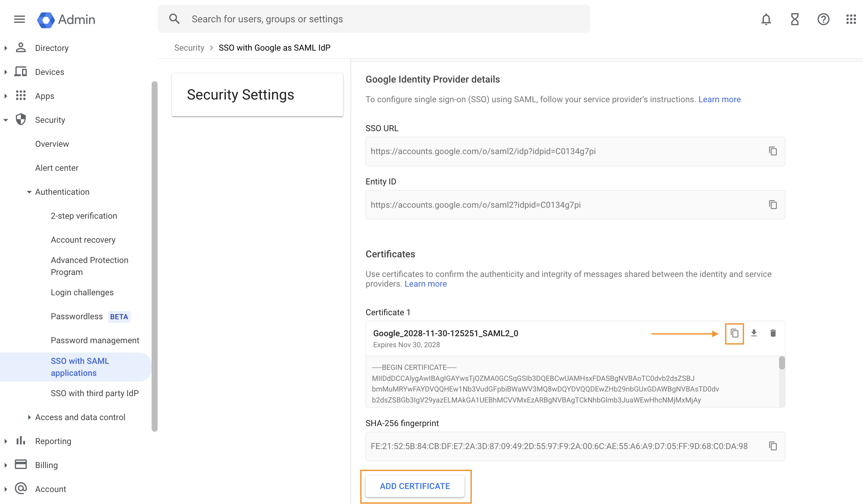Expand the Billing section arrow
The width and height of the screenshot is (863, 504).
click(x=5, y=465)
